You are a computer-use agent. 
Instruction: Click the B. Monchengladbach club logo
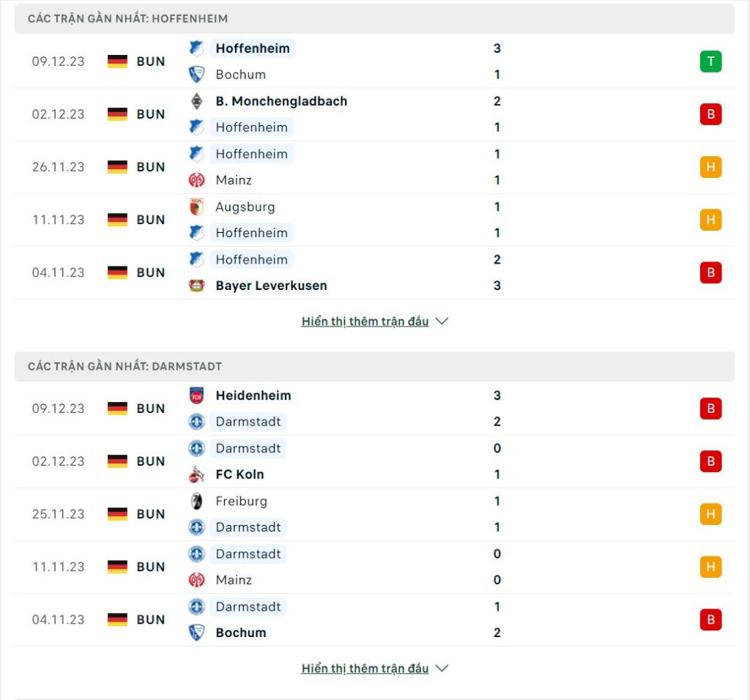click(x=196, y=101)
